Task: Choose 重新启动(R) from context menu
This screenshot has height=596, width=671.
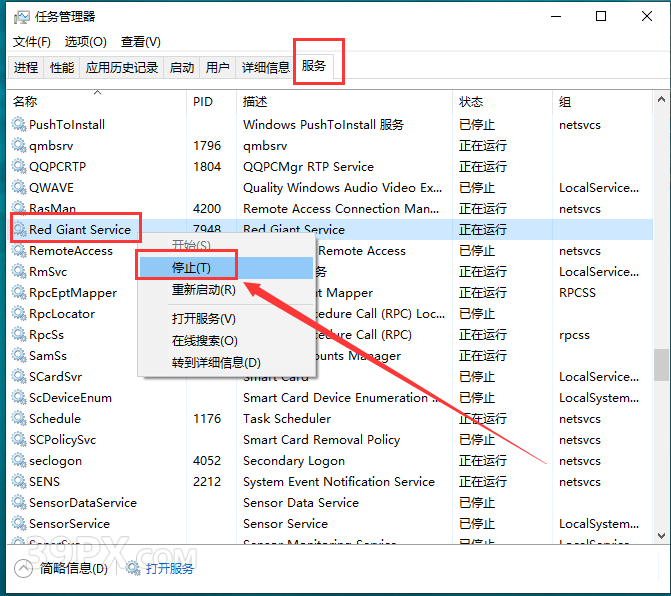Action: 204,290
